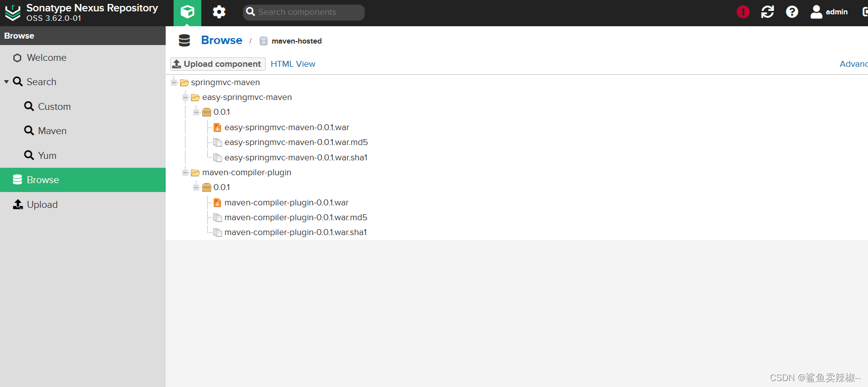Click the maven-compiler-plugin folder icon
868x387 pixels.
click(x=195, y=173)
